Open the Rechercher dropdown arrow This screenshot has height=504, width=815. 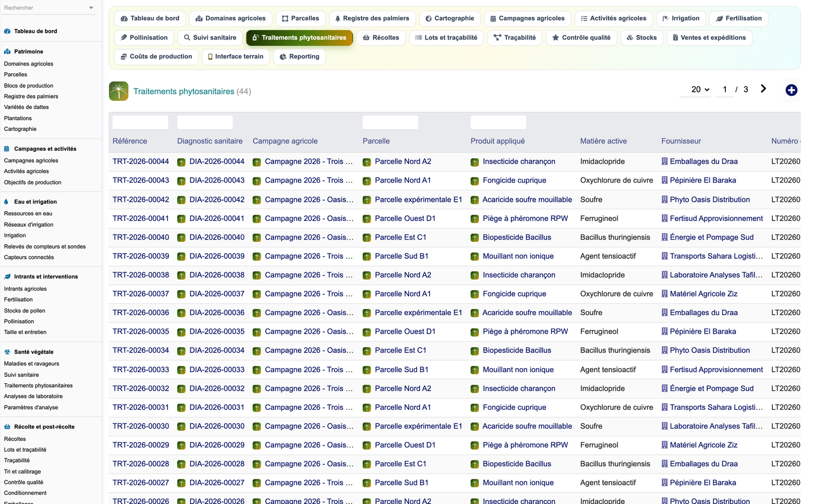coord(91,8)
